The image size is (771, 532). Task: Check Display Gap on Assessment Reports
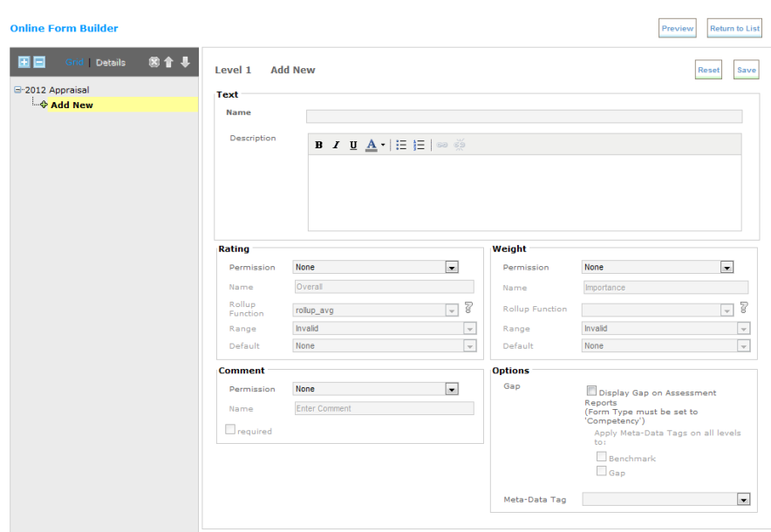(x=591, y=391)
